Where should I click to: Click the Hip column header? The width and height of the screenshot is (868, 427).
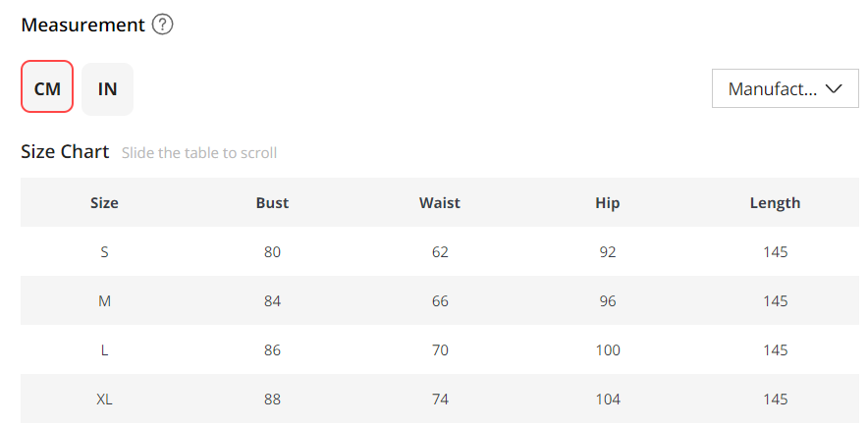point(607,203)
